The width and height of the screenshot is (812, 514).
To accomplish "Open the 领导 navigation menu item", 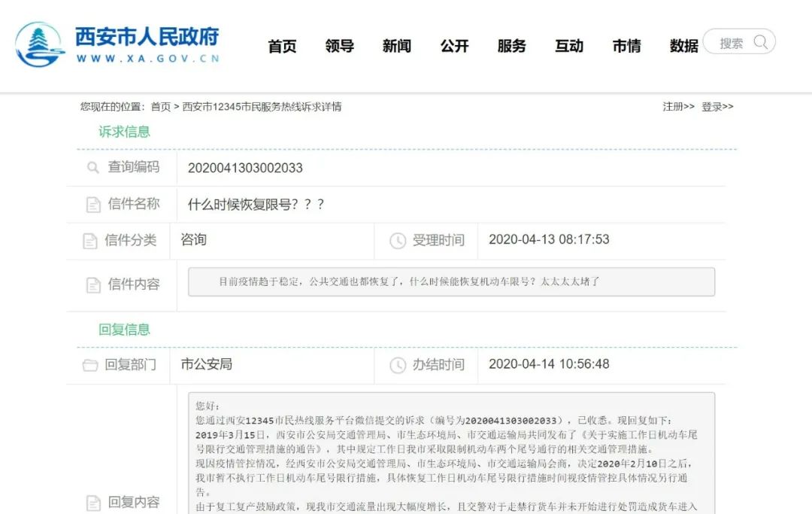I will click(x=340, y=46).
